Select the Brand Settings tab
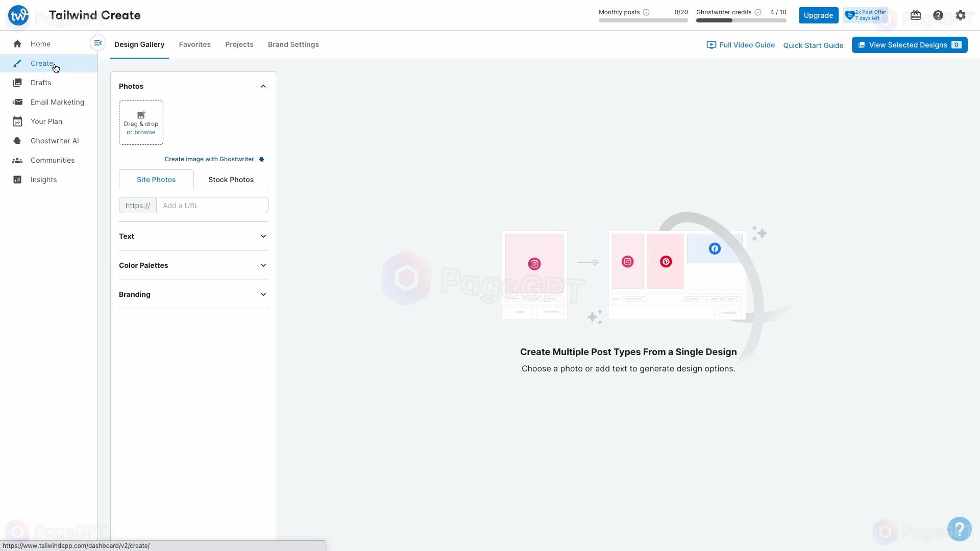Viewport: 980px width, 551px height. point(293,44)
